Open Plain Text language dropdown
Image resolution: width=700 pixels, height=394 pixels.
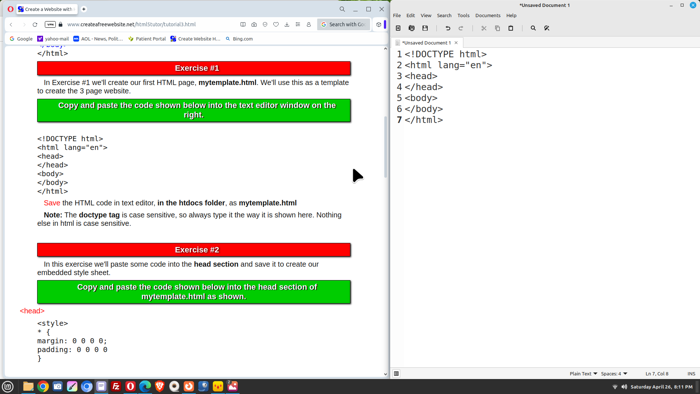pyautogui.click(x=583, y=373)
